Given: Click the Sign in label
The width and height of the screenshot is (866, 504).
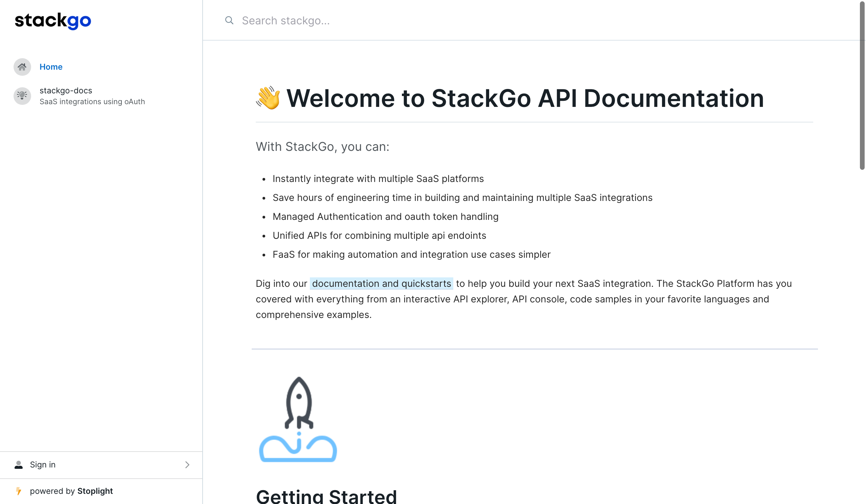Looking at the screenshot, I should pos(43,464).
